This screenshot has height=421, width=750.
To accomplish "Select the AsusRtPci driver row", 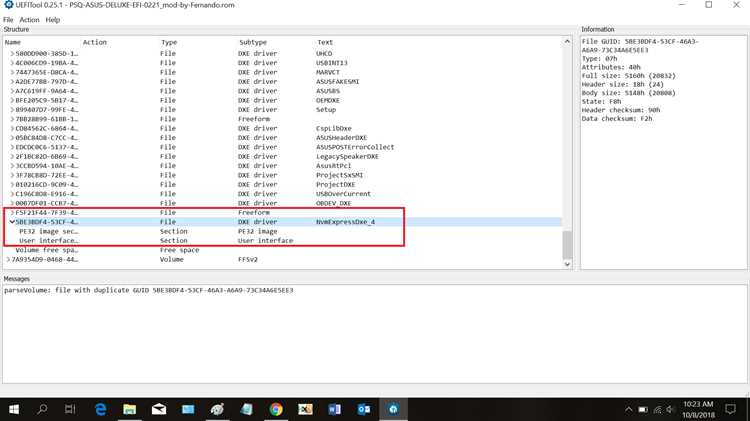I will pos(282,166).
